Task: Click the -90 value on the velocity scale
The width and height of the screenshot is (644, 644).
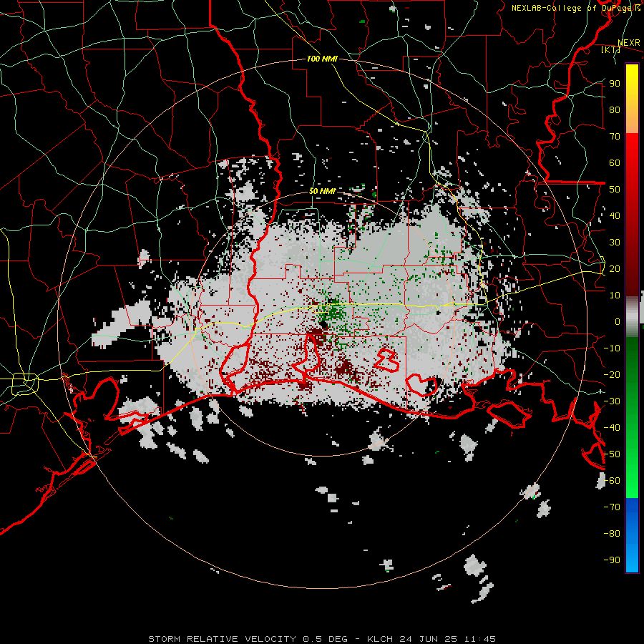Action: pyautogui.click(x=612, y=560)
